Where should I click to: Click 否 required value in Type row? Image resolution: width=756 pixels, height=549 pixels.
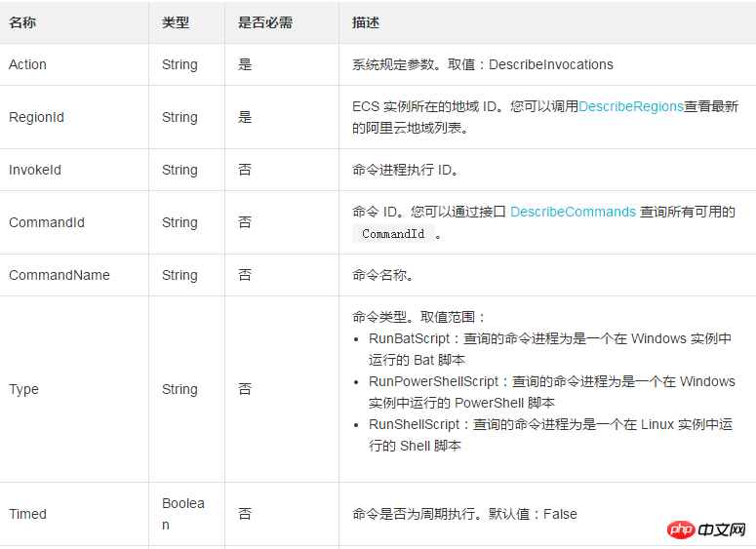coord(245,389)
